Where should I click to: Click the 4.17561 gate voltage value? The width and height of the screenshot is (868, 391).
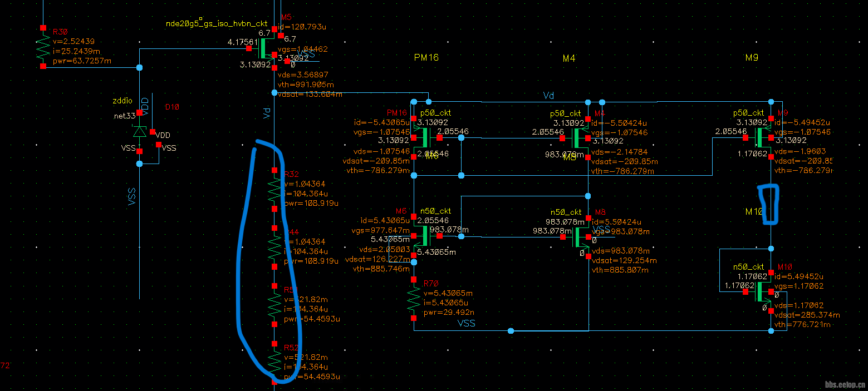(x=242, y=42)
